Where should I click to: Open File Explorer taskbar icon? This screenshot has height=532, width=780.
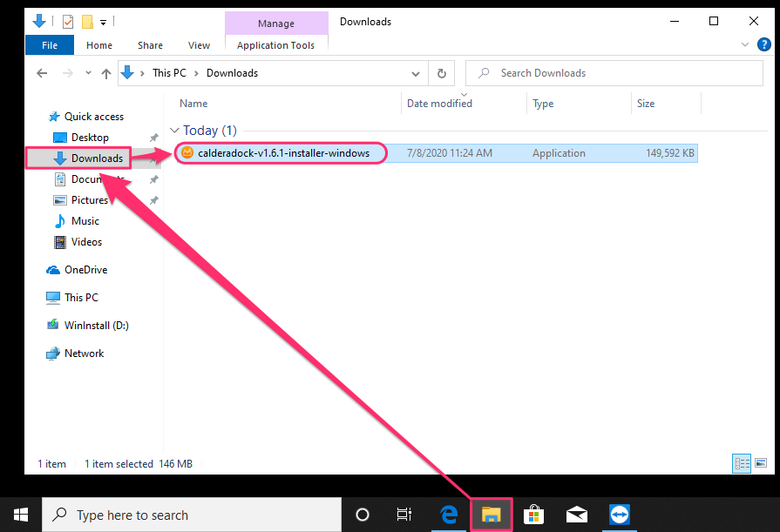(491, 515)
